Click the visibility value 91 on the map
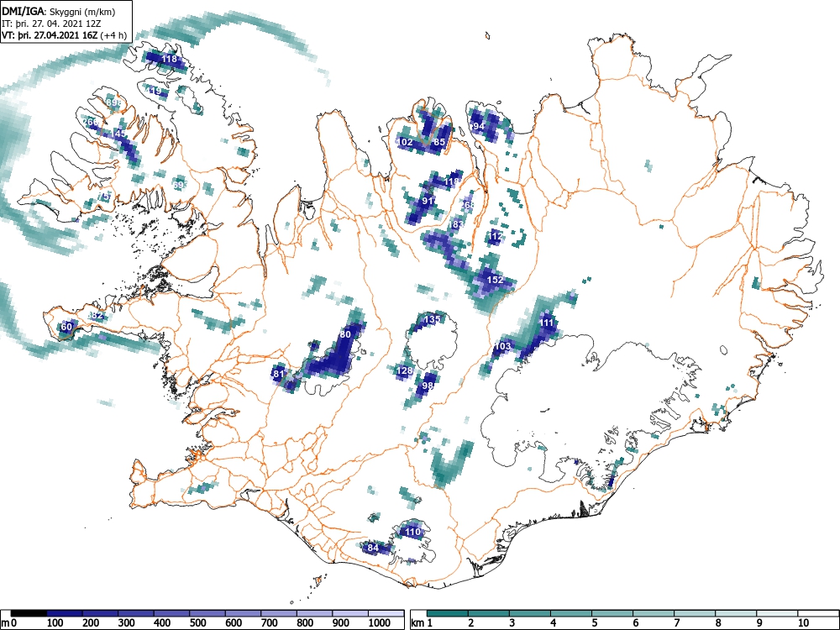Viewport: 840px width, 630px height. [x=428, y=201]
